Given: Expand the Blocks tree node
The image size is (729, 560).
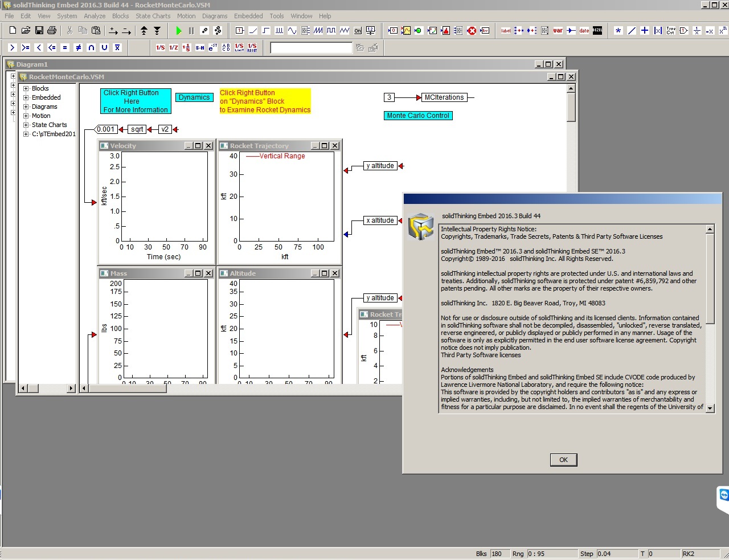Looking at the screenshot, I should pyautogui.click(x=26, y=88).
